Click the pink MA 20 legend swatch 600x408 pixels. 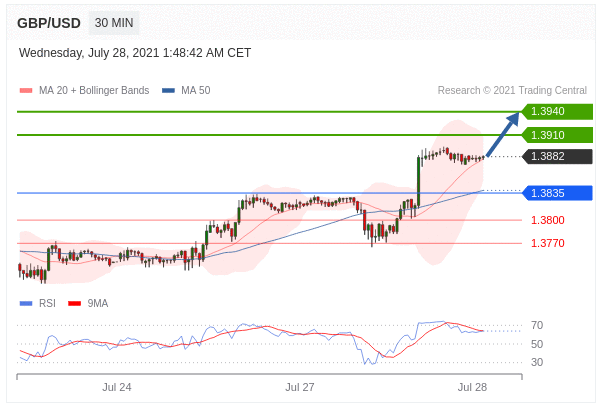tap(26, 91)
